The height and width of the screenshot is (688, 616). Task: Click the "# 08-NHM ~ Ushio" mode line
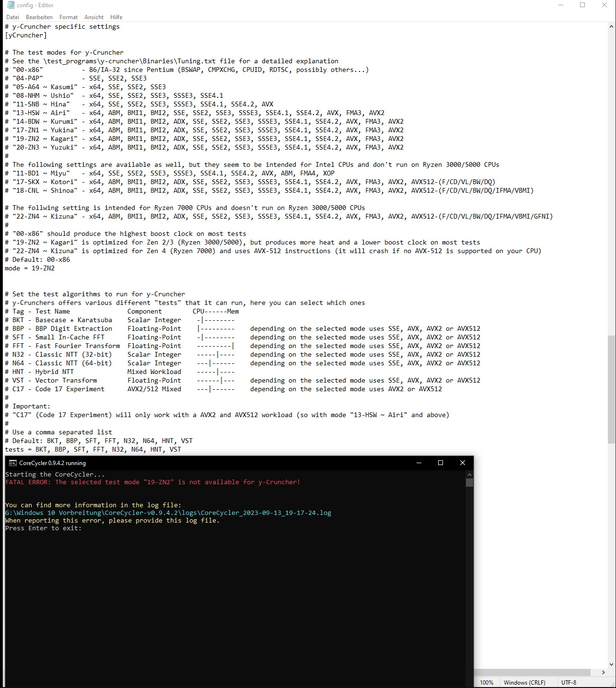pos(114,95)
